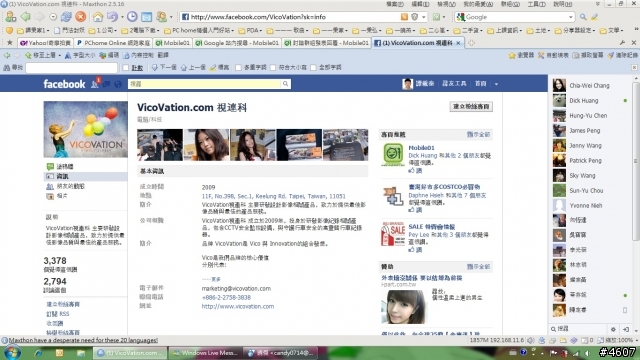Open the address bar dropdown arrow

424,17
